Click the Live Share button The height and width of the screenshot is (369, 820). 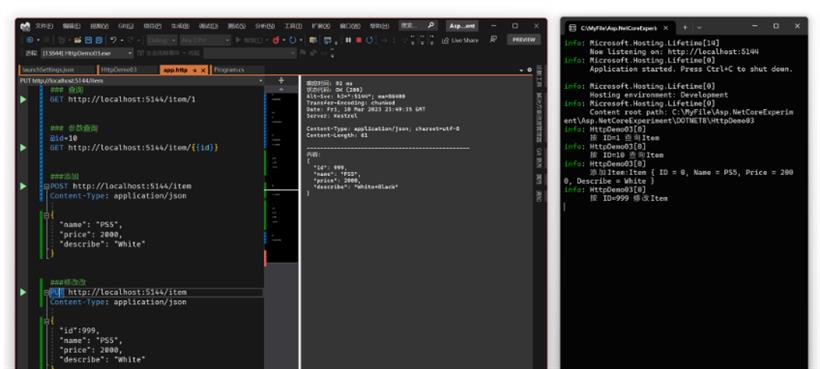tap(460, 40)
